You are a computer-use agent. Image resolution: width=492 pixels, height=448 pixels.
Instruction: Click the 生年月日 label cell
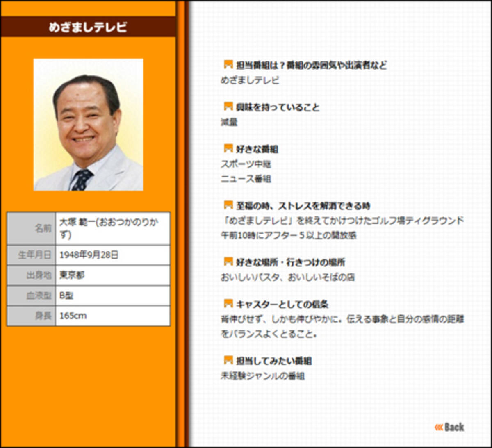[x=31, y=255]
